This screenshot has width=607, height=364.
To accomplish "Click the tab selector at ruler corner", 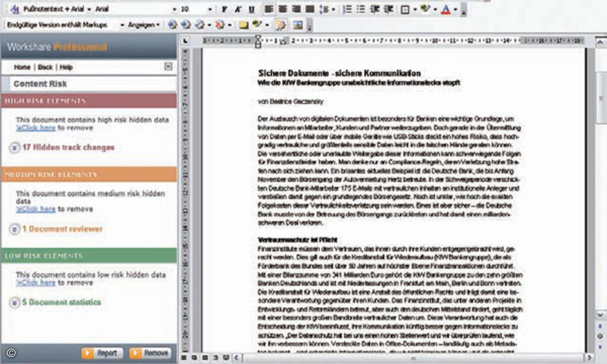I will pos(186,40).
